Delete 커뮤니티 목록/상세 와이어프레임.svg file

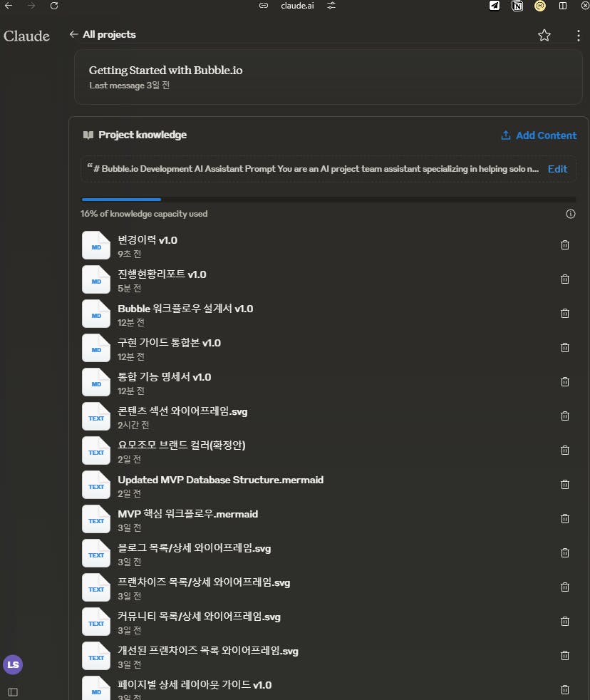click(x=565, y=622)
